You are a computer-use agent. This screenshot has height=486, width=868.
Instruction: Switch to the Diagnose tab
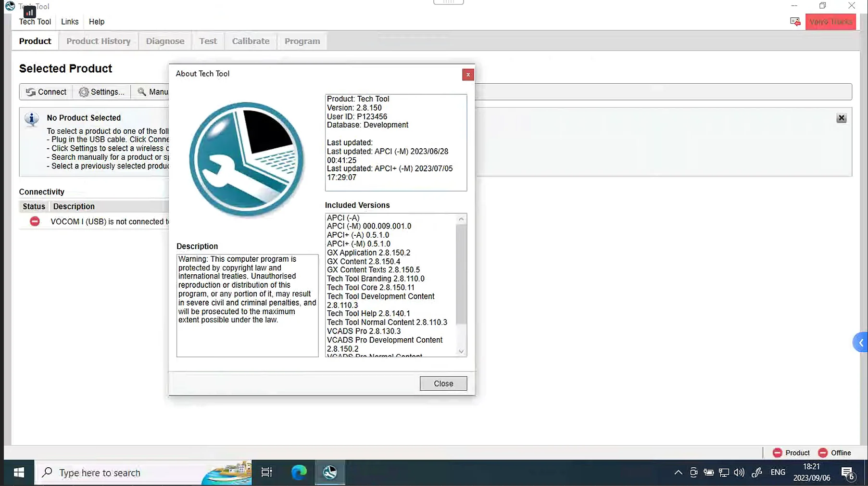click(165, 41)
